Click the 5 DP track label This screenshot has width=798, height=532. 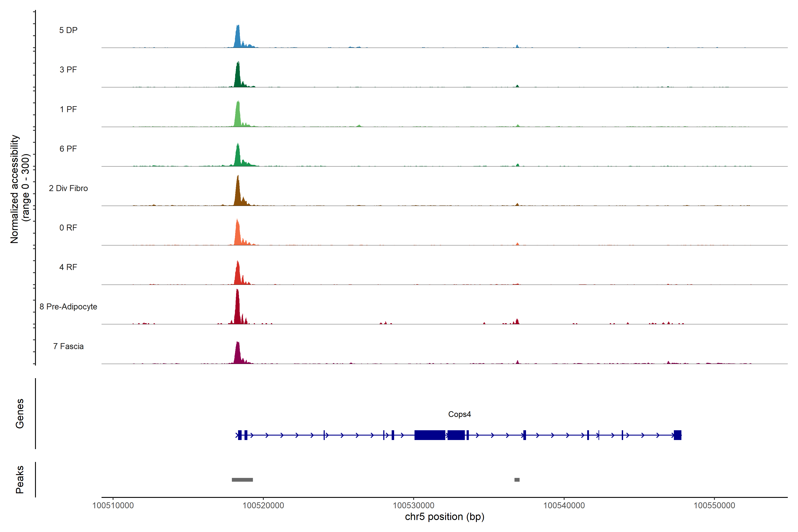[68, 30]
